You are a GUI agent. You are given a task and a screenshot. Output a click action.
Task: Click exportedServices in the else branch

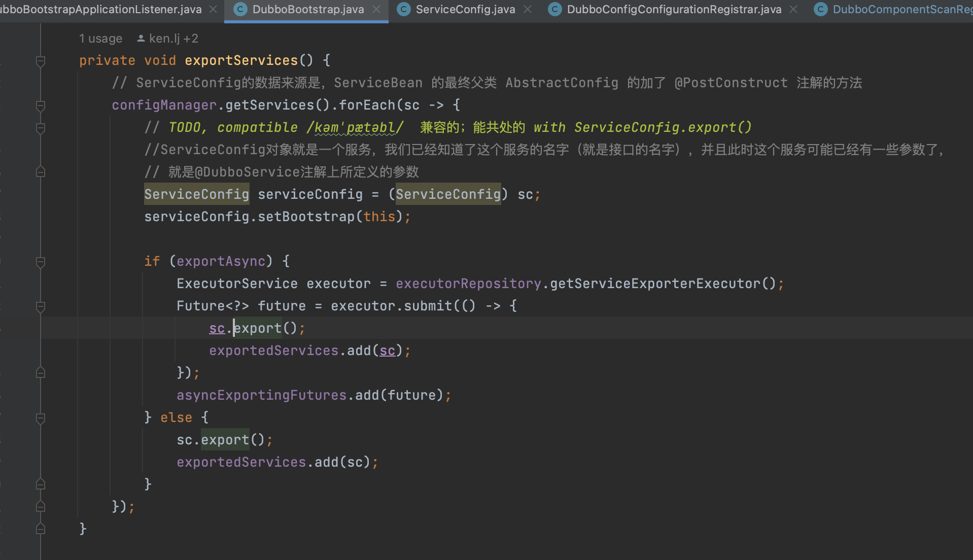click(x=241, y=463)
